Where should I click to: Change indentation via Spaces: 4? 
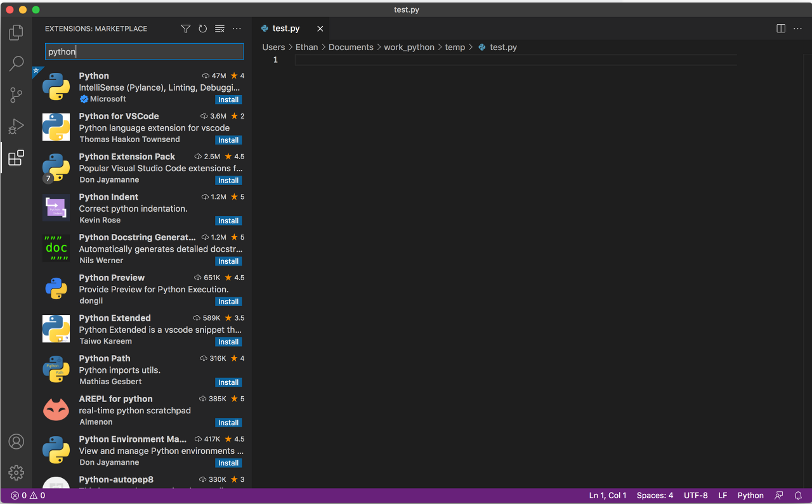click(655, 496)
